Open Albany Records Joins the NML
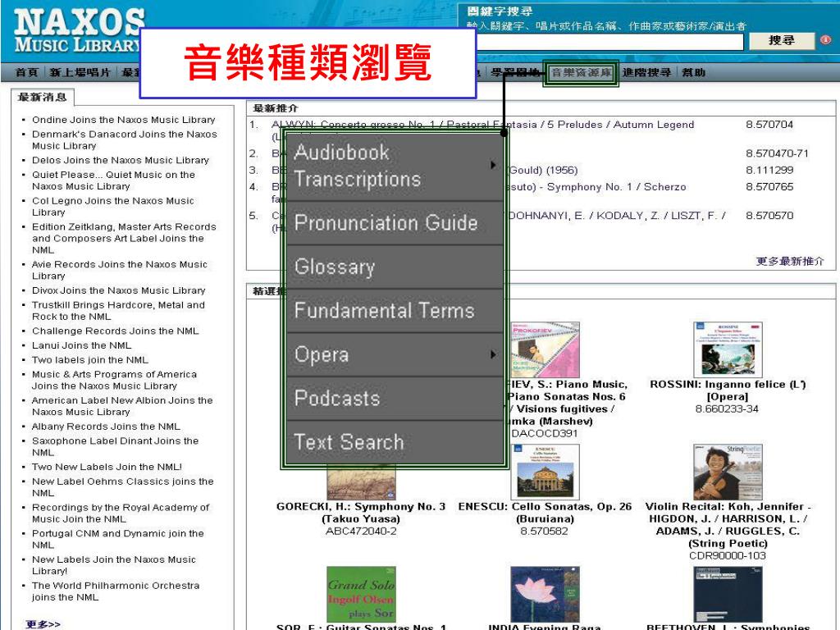This screenshot has width=840, height=630. [x=106, y=427]
